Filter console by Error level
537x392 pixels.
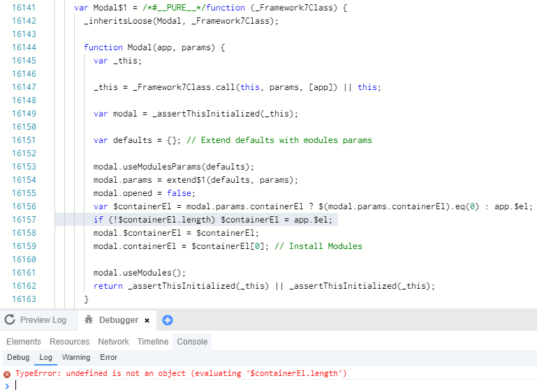(x=108, y=357)
